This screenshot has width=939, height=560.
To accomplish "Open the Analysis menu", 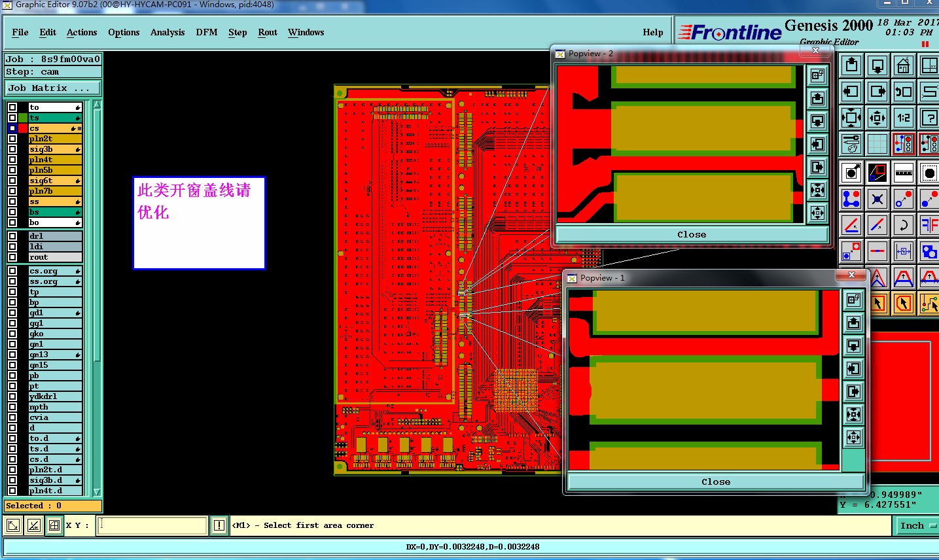I will click(x=168, y=32).
